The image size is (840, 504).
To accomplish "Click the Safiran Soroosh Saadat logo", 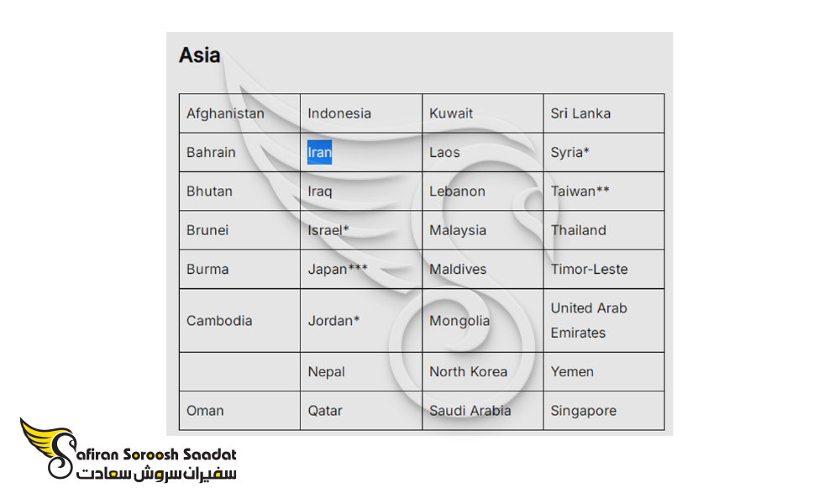I will (x=128, y=449).
